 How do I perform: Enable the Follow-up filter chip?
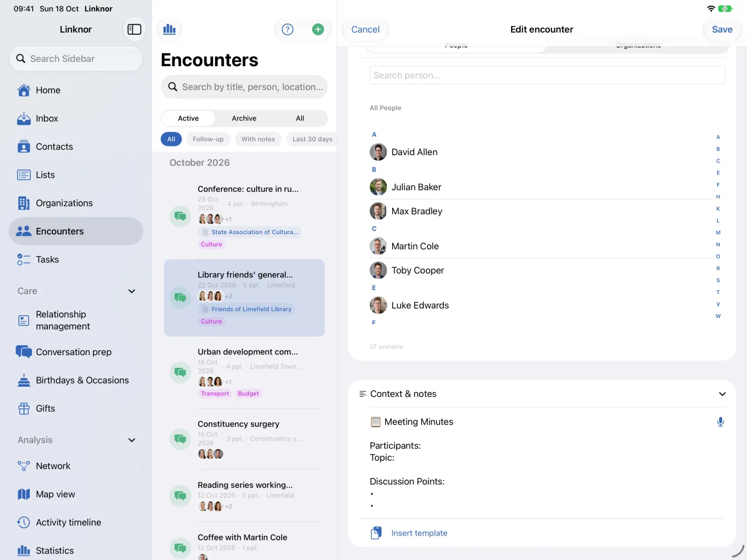coord(208,139)
